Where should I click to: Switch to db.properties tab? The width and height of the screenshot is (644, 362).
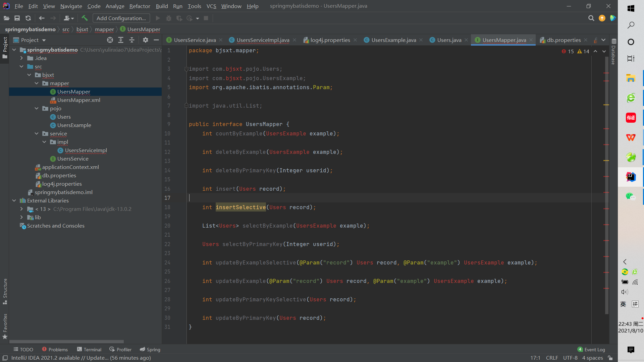coord(563,40)
